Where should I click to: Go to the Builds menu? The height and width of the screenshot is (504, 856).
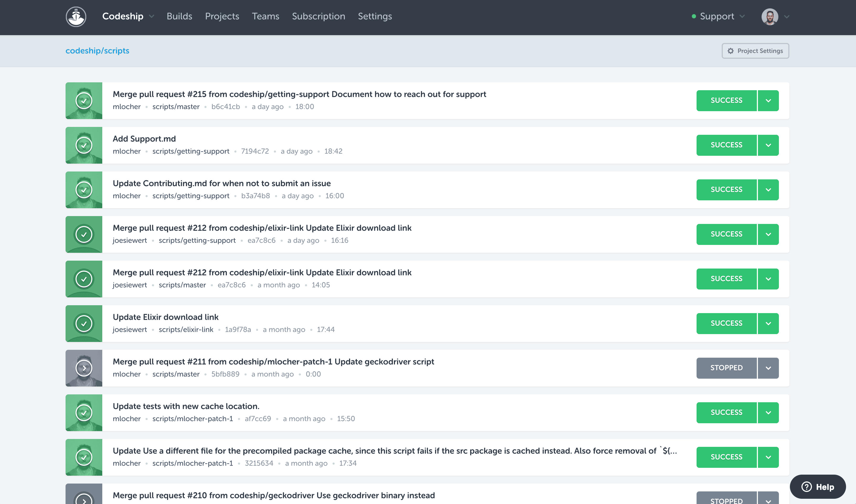tap(179, 16)
